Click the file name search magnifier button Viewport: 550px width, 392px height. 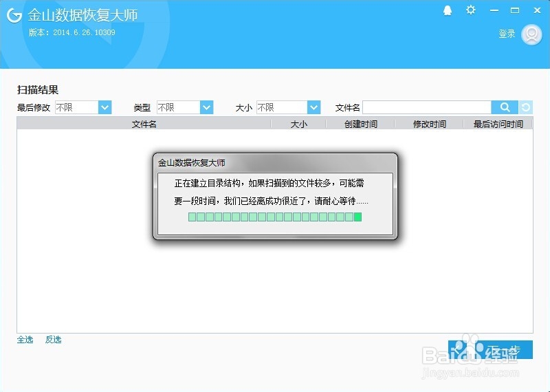point(505,107)
